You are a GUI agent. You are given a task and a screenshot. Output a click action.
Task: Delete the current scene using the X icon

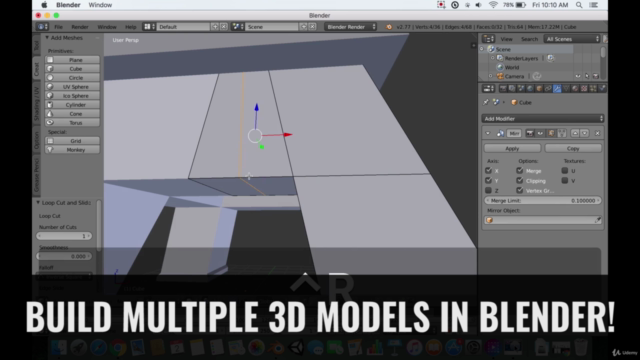(x=312, y=27)
